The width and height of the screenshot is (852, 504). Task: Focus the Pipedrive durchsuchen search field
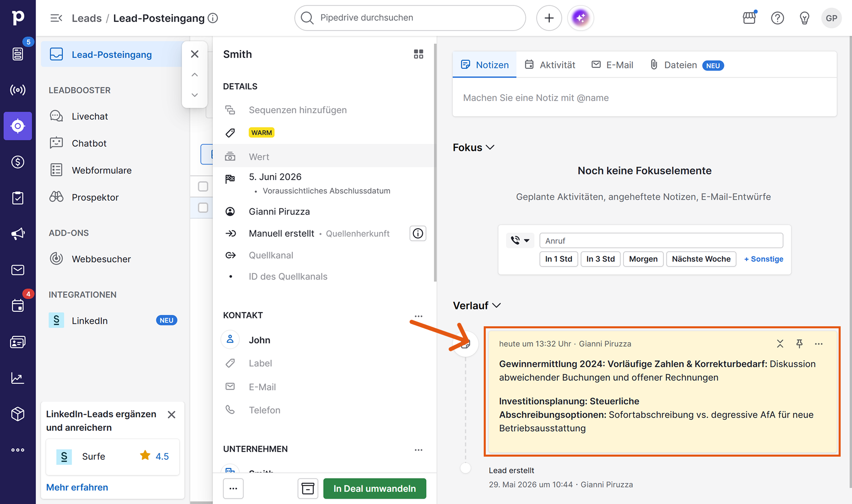(x=410, y=18)
